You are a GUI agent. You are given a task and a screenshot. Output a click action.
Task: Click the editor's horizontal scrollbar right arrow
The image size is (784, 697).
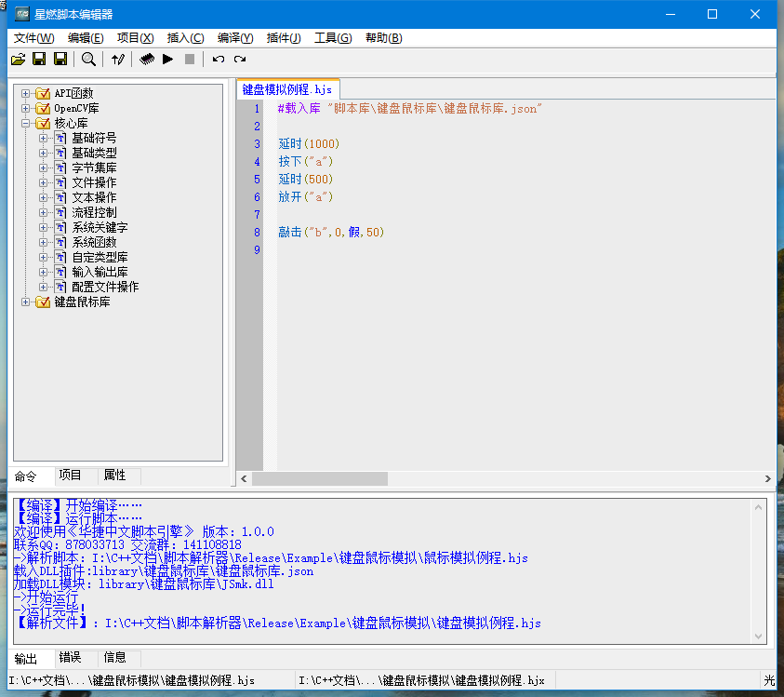[768, 478]
